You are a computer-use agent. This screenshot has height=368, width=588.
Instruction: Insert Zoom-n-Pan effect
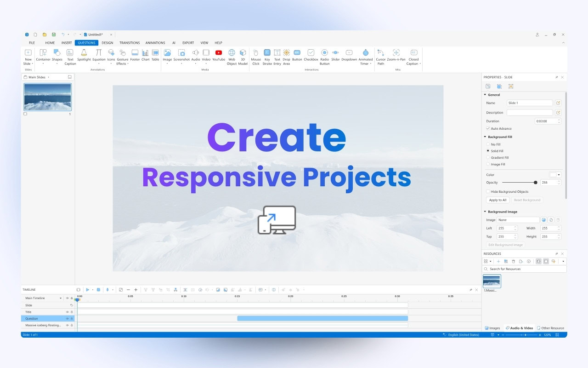(x=396, y=55)
